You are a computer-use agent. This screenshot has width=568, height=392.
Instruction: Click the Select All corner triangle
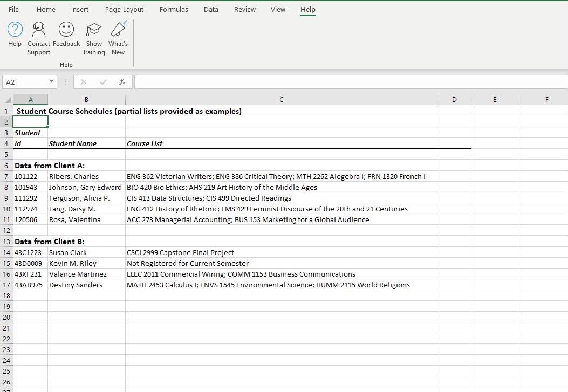8,100
